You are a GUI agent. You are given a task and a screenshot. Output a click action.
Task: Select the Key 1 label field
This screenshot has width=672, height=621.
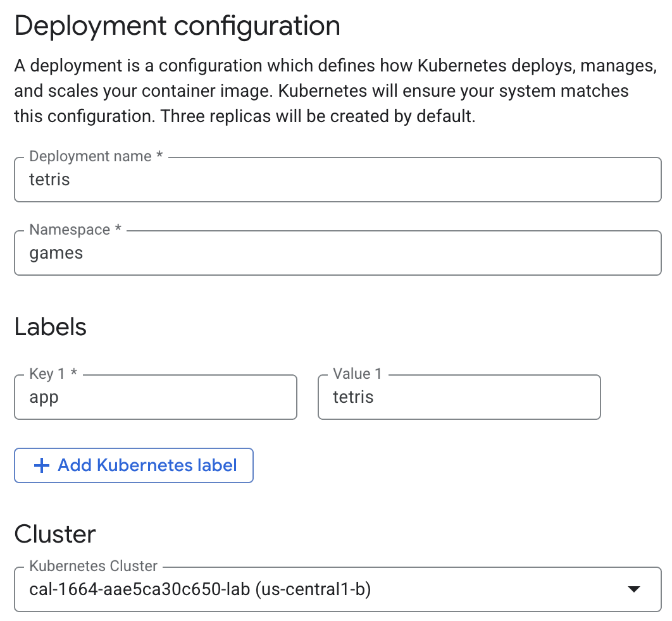click(155, 398)
